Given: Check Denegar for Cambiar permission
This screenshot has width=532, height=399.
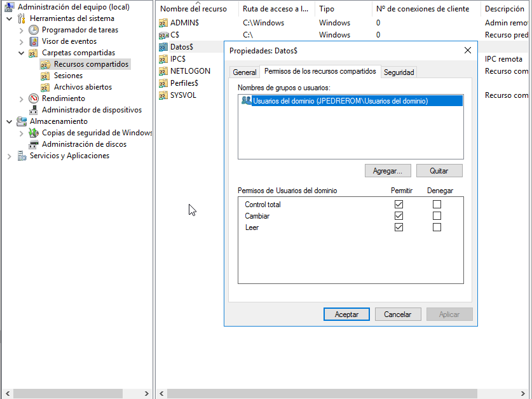Looking at the screenshot, I should coord(437,216).
